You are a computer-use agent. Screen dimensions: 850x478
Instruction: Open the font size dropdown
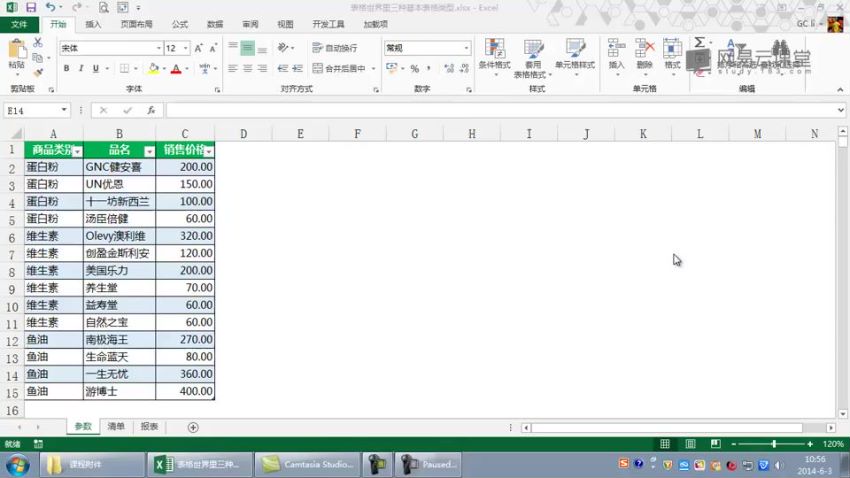pyautogui.click(x=185, y=48)
